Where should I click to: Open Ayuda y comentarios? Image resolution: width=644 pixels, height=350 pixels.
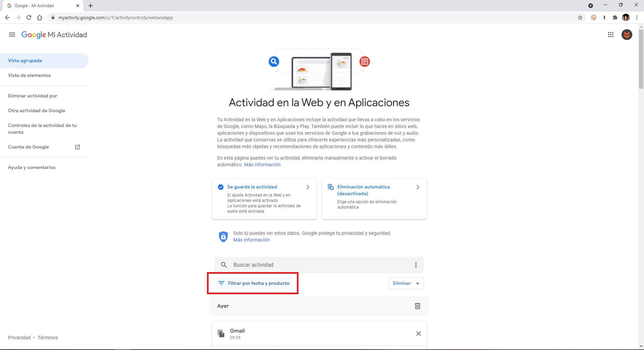32,168
